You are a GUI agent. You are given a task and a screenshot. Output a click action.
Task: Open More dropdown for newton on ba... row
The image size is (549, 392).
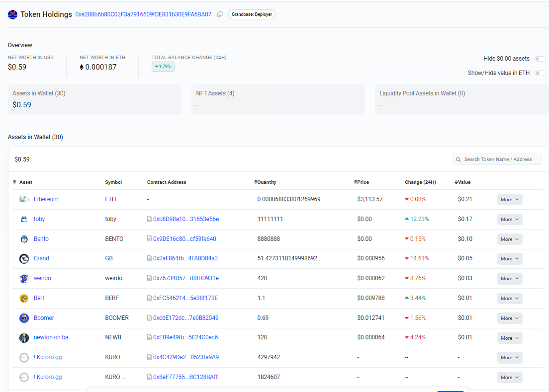click(x=510, y=338)
